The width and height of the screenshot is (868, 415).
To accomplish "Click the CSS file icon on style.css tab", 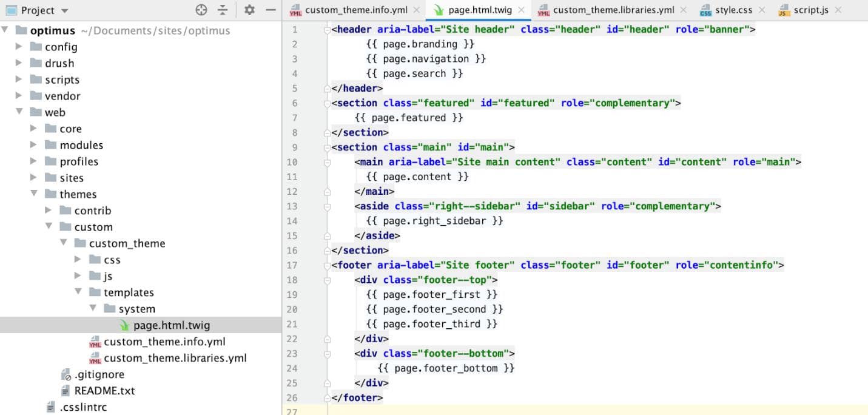I will (x=706, y=10).
